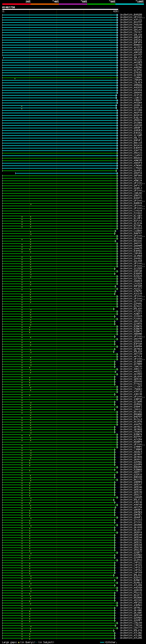Click the =100char. scale label
This screenshot has width=146, height=644.
pyautogui.click(x=111, y=642)
